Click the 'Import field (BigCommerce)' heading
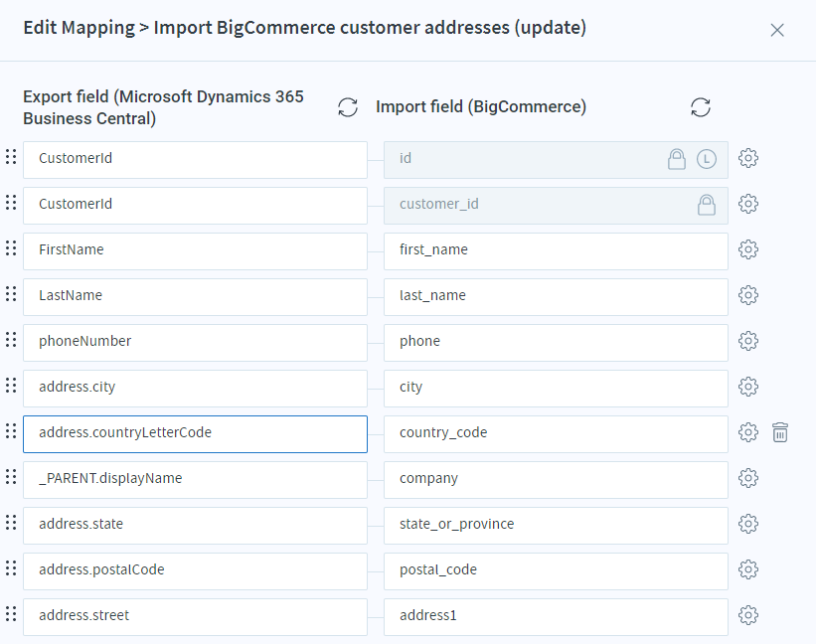 (481, 107)
